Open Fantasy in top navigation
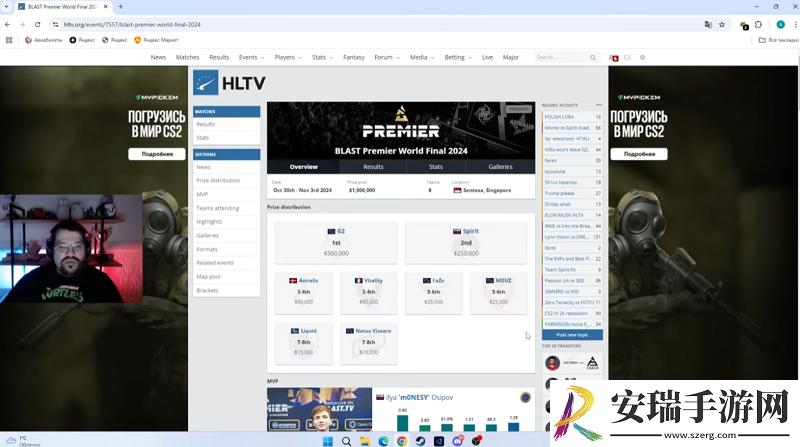Screen dimensions: 800x447 354,58
